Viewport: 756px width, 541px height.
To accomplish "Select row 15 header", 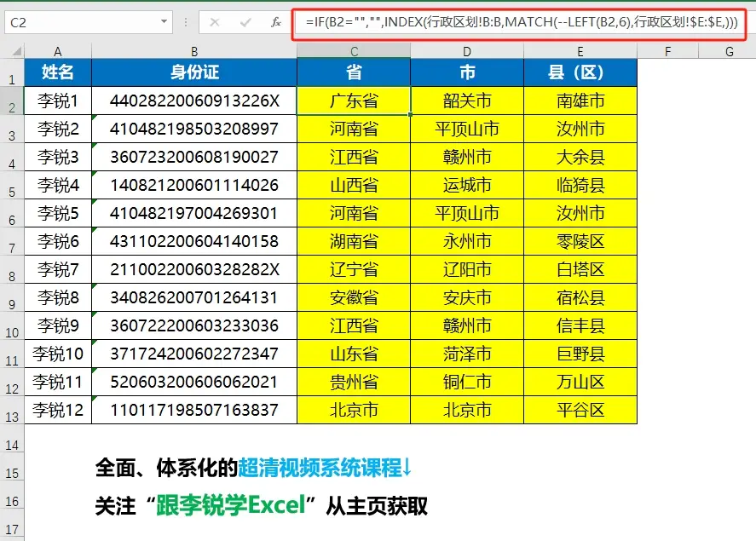I will (x=12, y=466).
